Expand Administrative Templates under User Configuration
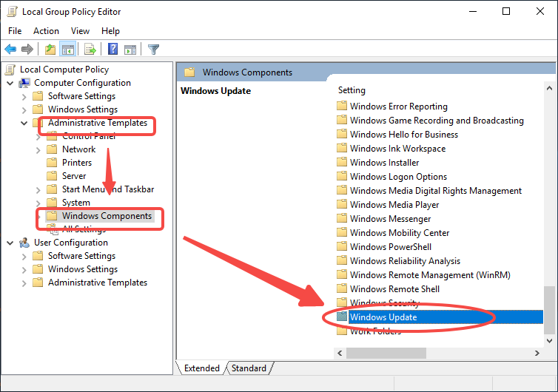 pyautogui.click(x=24, y=283)
